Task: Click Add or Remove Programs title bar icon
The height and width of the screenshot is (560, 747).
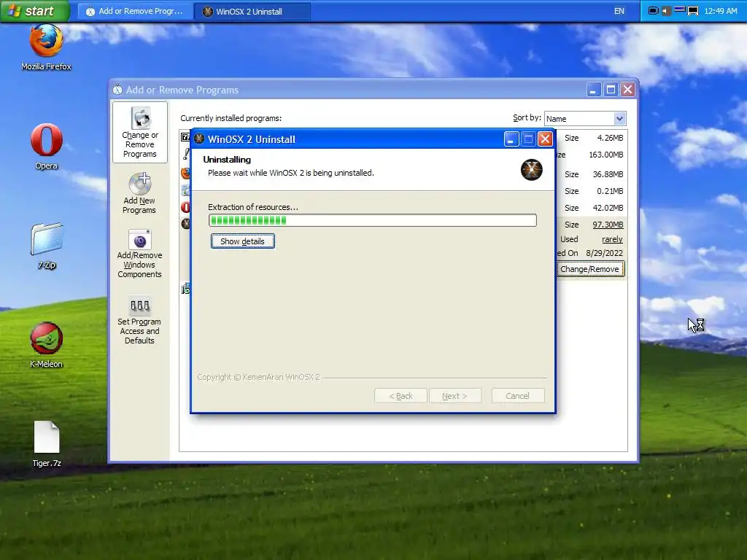Action: coord(117,90)
